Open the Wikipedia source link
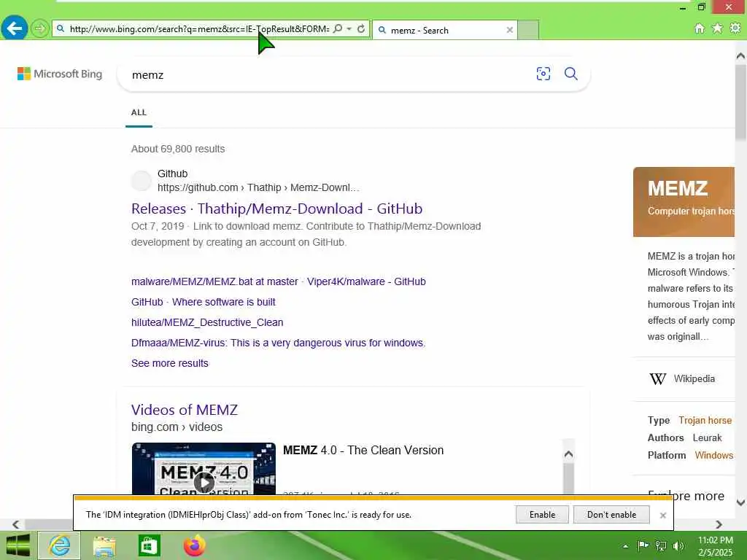 [x=694, y=379]
